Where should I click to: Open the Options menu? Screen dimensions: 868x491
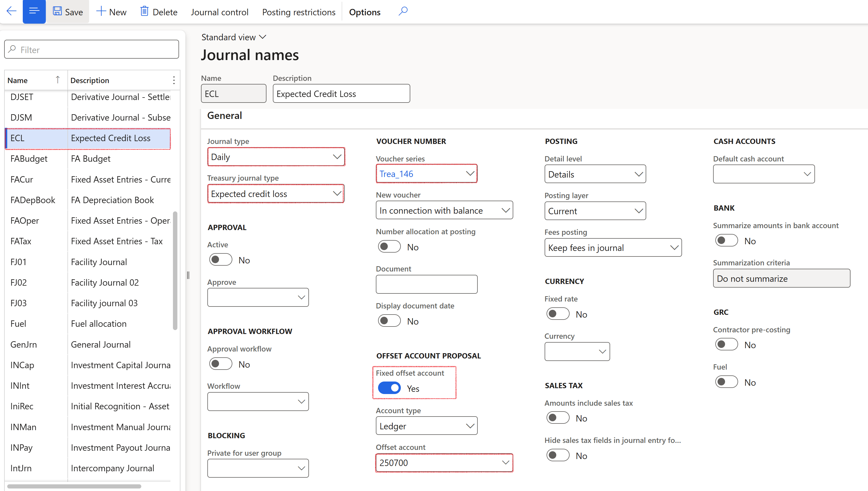[364, 12]
